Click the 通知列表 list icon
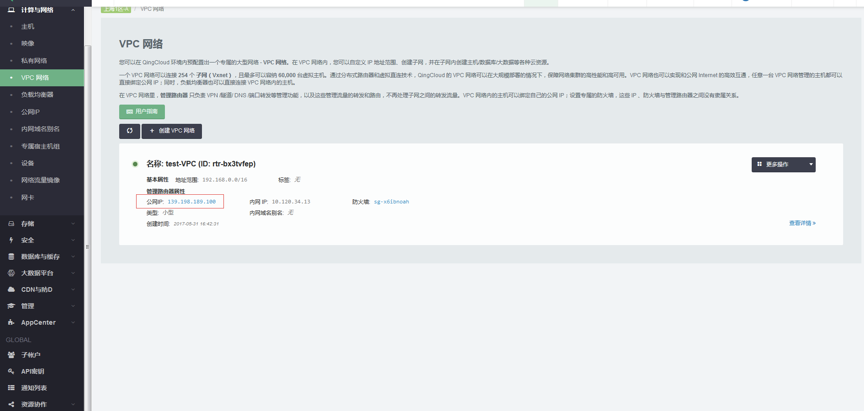 coord(11,388)
